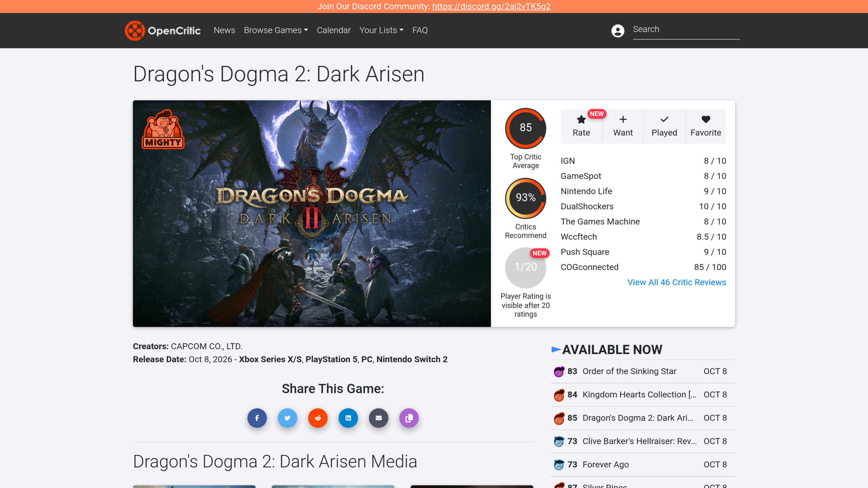Open Kingdom Hearts Collection entry
The height and width of the screenshot is (488, 868).
[x=643, y=395]
